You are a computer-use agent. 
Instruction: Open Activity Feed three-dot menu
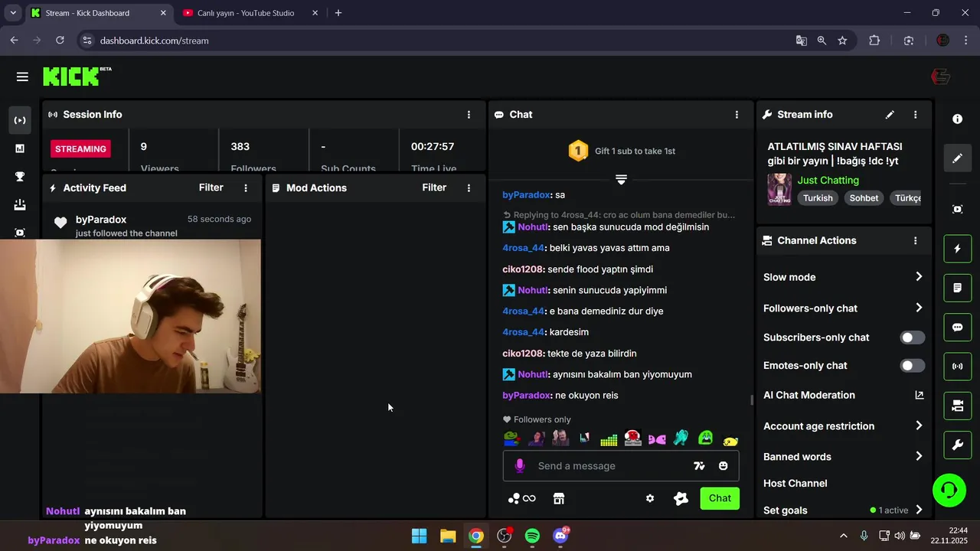[246, 187]
